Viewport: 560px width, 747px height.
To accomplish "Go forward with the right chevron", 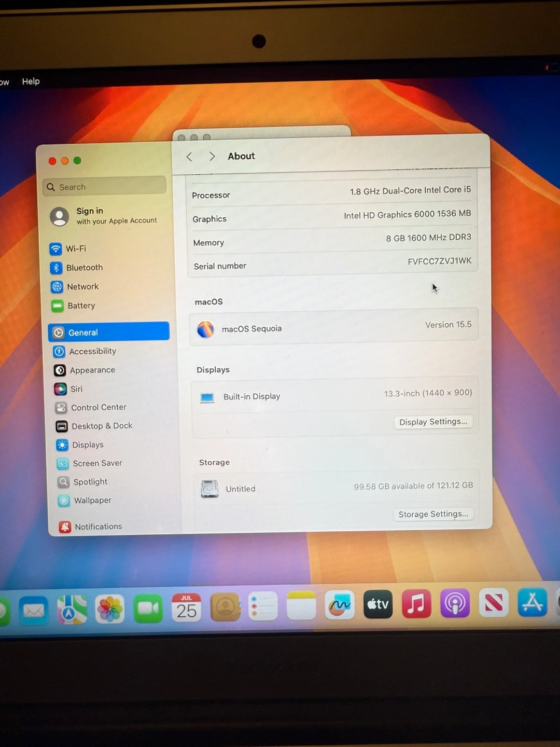I will (x=212, y=156).
